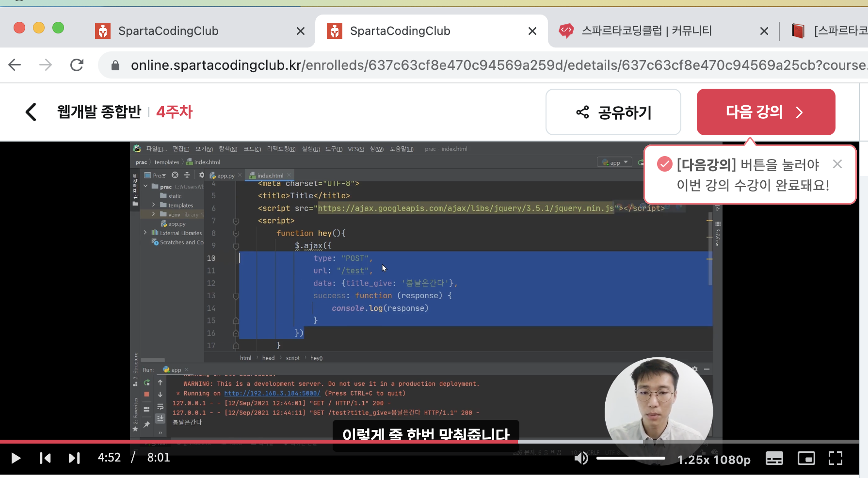Close the first SpartaCodingClub tab
The height and width of the screenshot is (478, 868).
[x=301, y=31]
